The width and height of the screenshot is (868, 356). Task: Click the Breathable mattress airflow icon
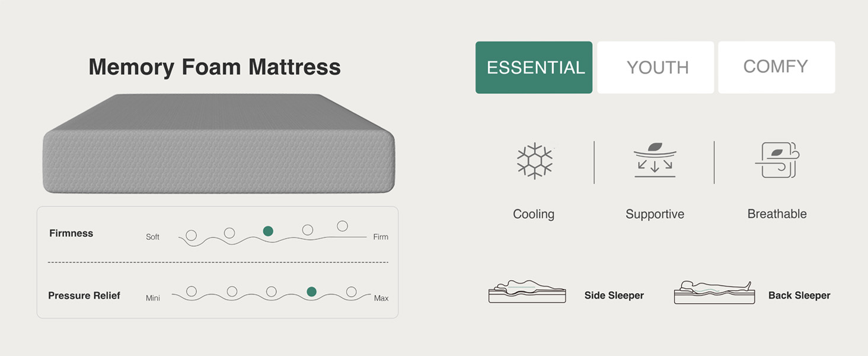(777, 161)
